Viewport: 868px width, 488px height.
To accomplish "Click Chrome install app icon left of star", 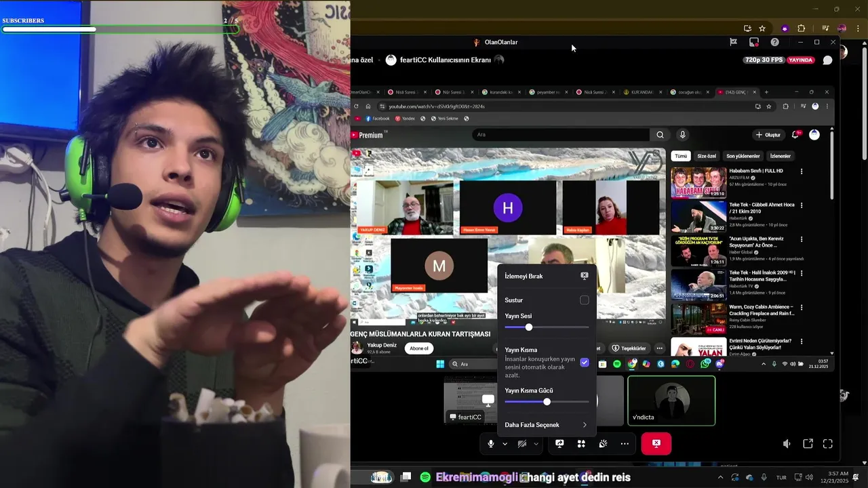I will coord(747,28).
